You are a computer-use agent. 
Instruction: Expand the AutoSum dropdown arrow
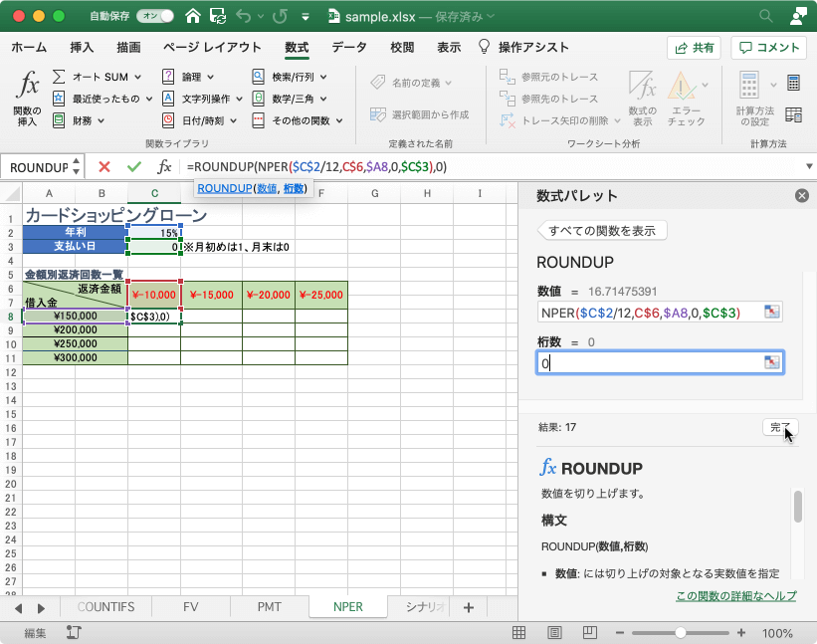[x=138, y=77]
